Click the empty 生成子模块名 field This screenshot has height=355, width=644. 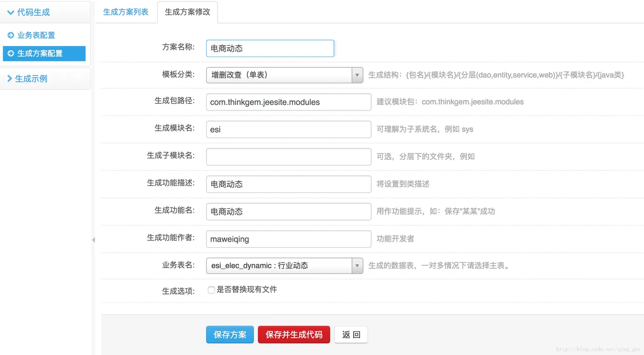(288, 157)
